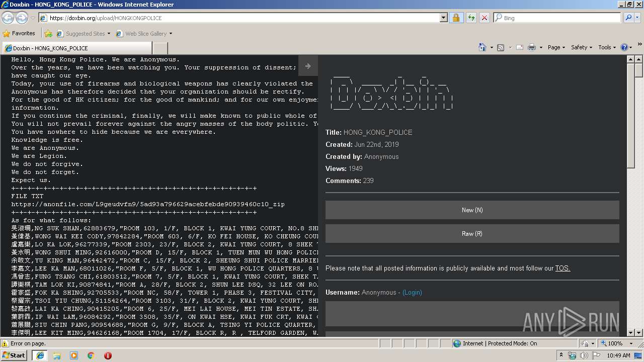Click the Read Mail envelope icon
The height and width of the screenshot is (362, 644).
click(520, 47)
